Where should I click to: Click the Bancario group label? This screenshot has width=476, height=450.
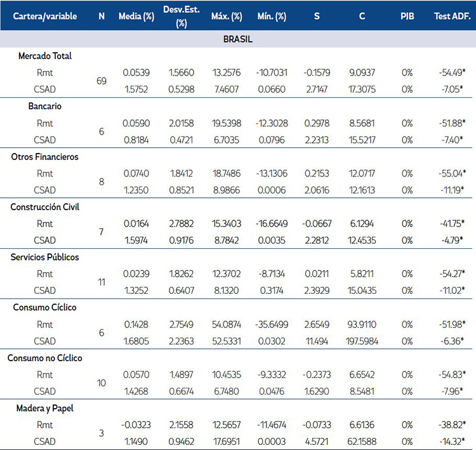pyautogui.click(x=36, y=107)
